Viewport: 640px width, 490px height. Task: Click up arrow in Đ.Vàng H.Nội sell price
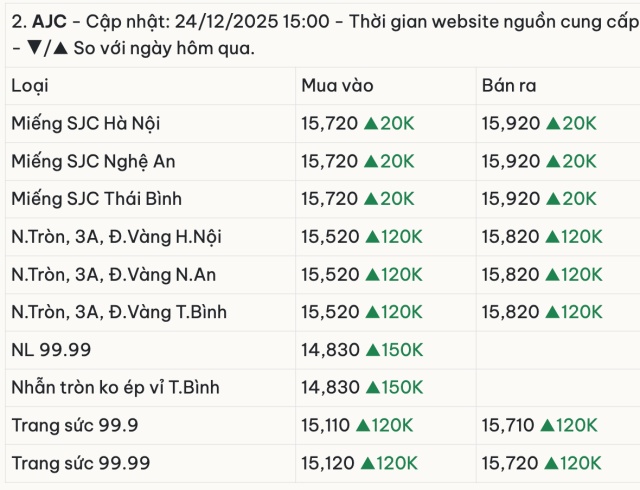click(549, 237)
